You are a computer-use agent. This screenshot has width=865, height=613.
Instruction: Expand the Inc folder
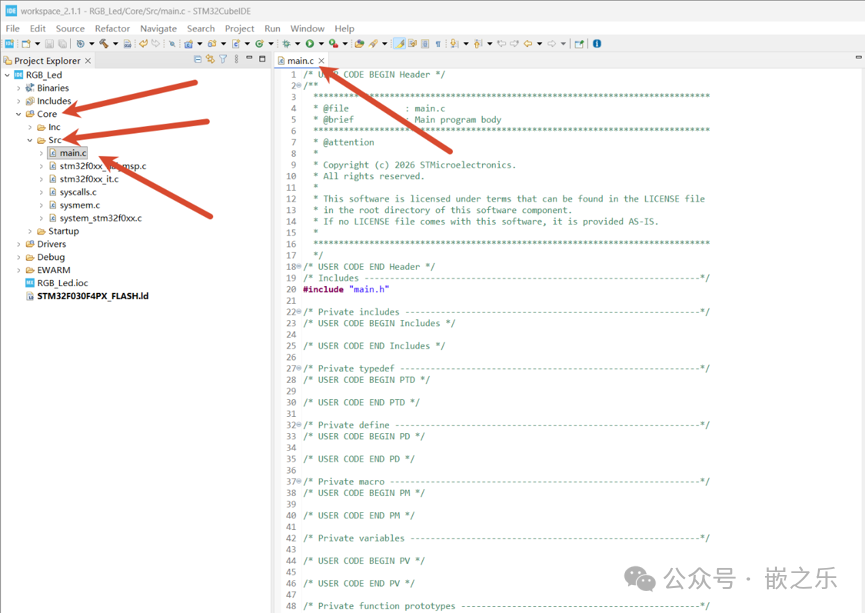coord(30,127)
